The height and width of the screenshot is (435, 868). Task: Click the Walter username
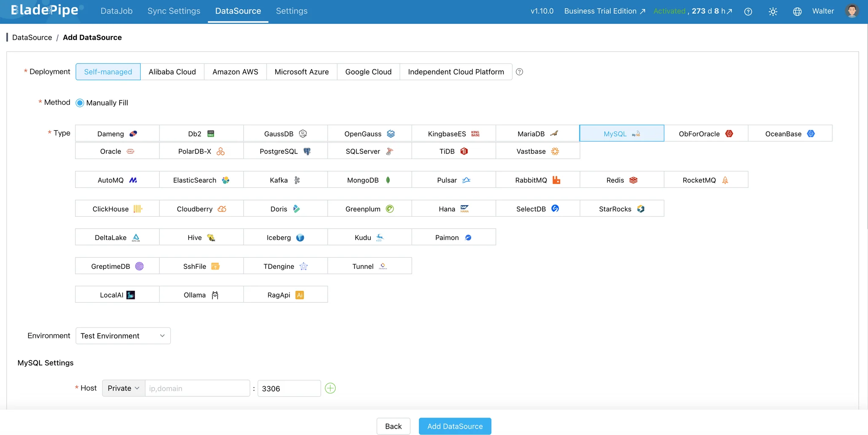[823, 11]
